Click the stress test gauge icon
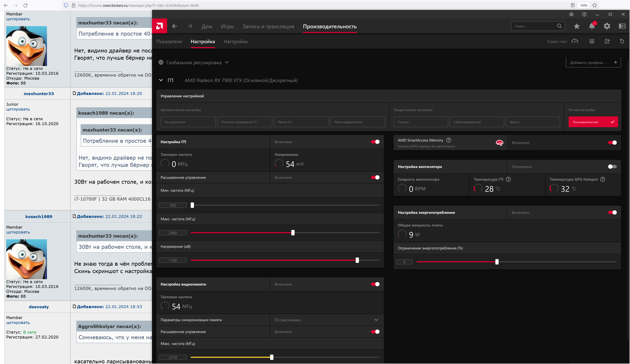Screen dimensions: 630x364 [575, 41]
